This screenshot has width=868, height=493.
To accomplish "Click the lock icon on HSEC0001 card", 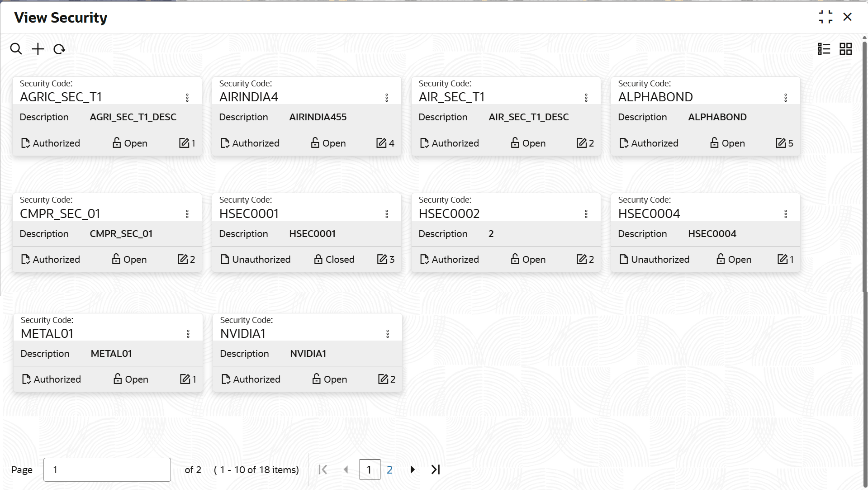I will point(318,259).
